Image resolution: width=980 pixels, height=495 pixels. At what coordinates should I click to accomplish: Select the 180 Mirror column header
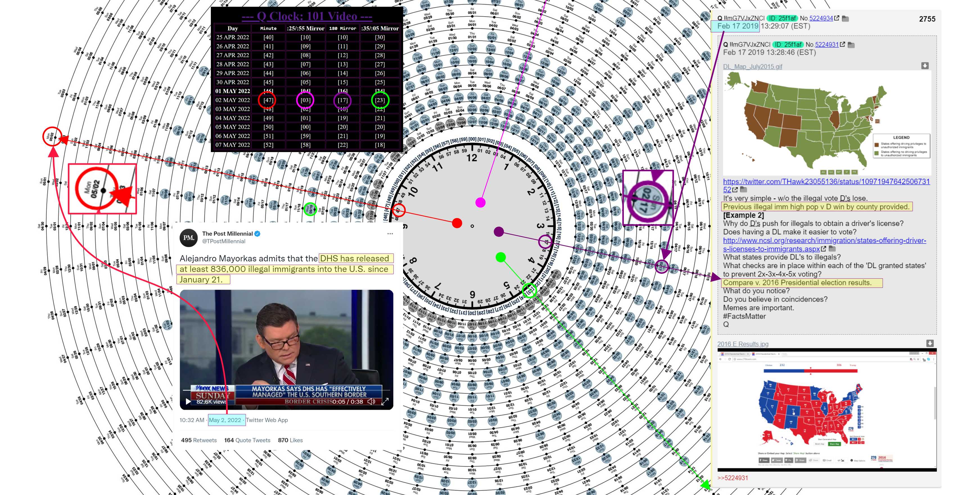342,28
